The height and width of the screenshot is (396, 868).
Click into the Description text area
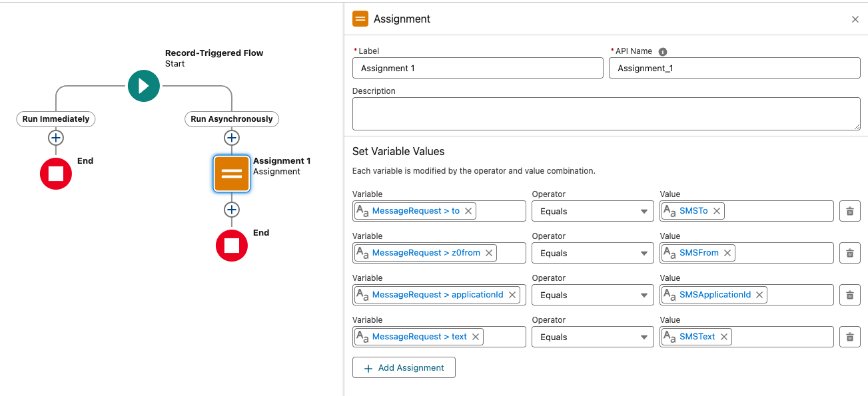point(606,114)
